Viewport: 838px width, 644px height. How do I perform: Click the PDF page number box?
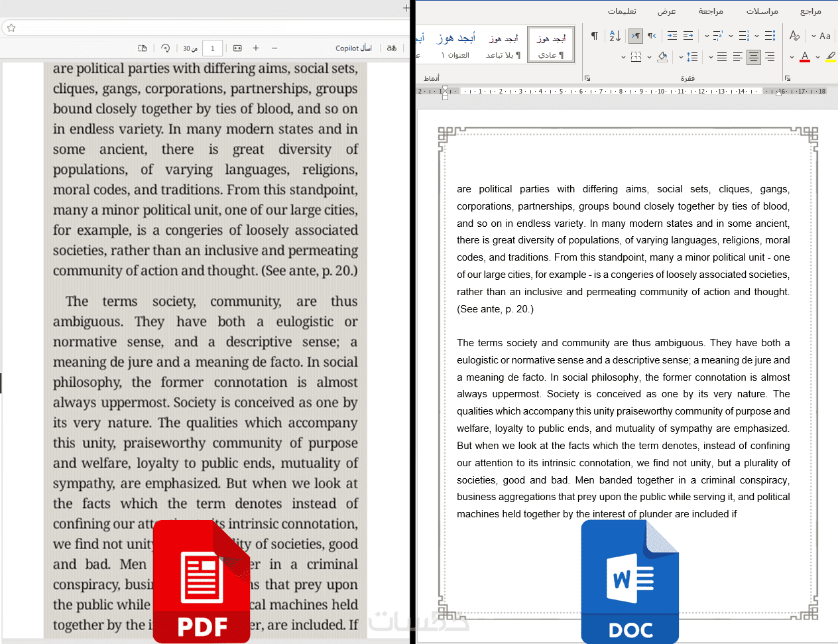point(212,48)
